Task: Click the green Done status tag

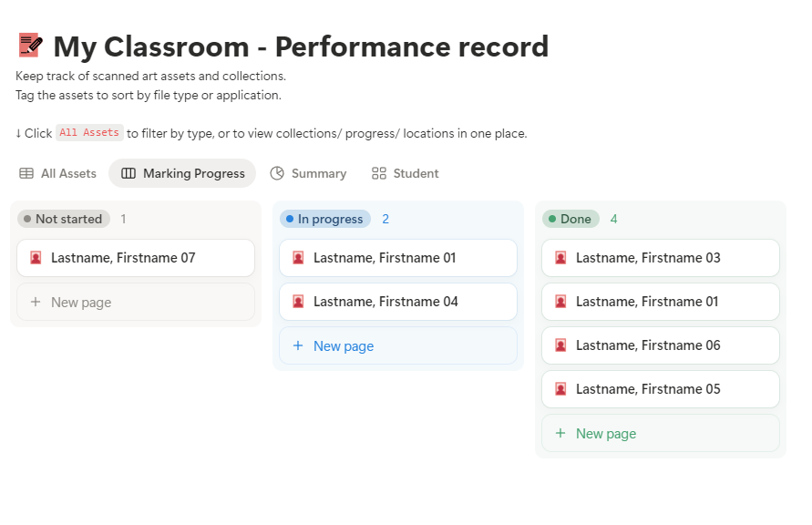Action: (570, 219)
